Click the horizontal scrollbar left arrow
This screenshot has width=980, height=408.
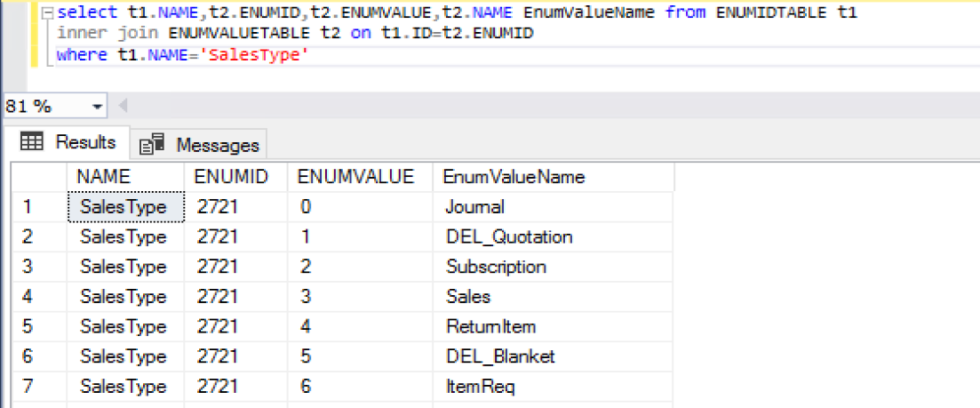click(x=122, y=107)
